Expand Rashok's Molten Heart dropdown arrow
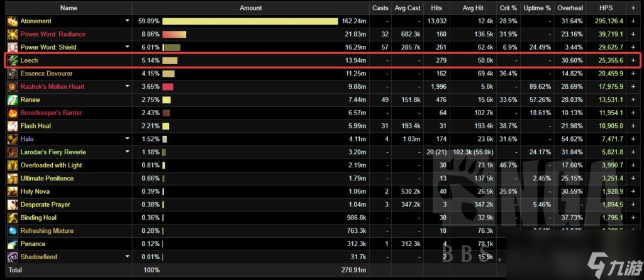644x280 pixels. click(127, 86)
